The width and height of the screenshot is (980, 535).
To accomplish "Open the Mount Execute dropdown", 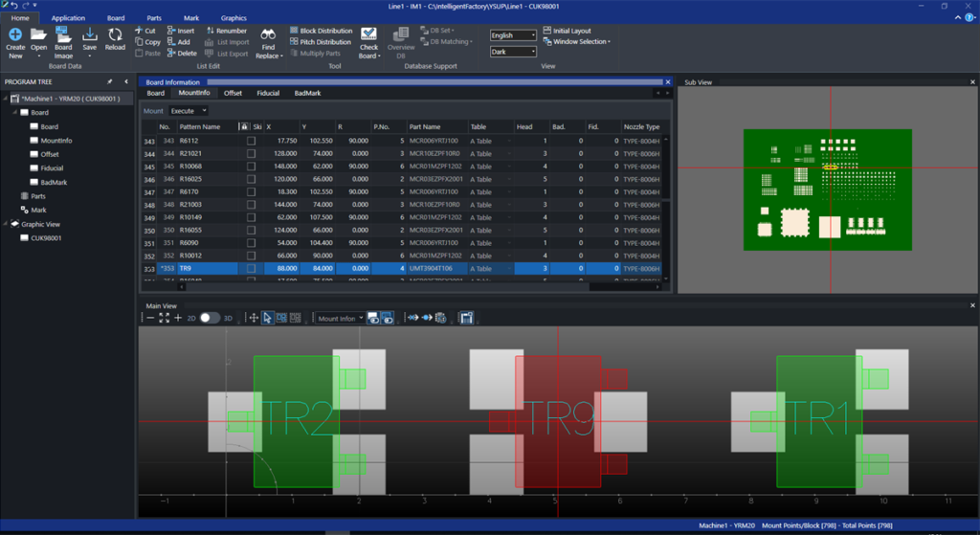I will [x=189, y=111].
